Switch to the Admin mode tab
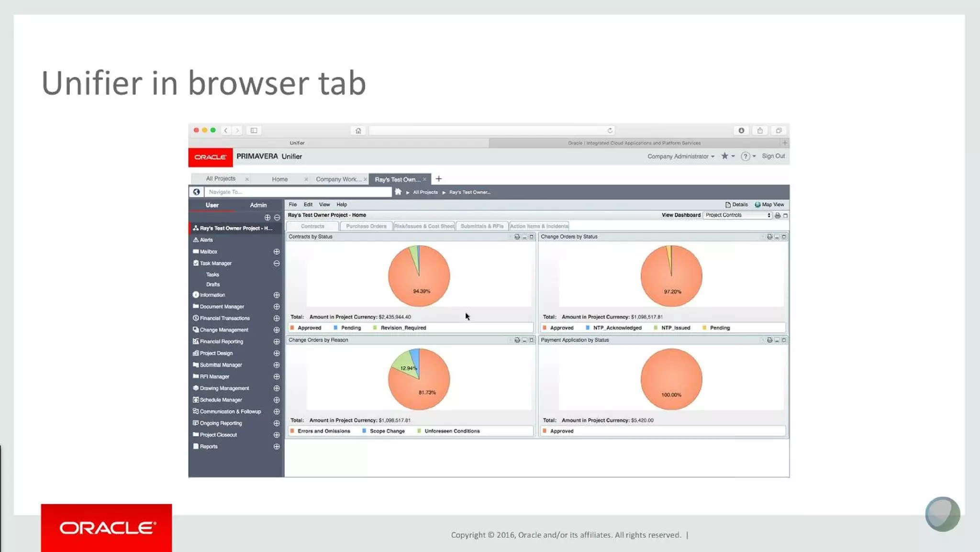 [258, 205]
